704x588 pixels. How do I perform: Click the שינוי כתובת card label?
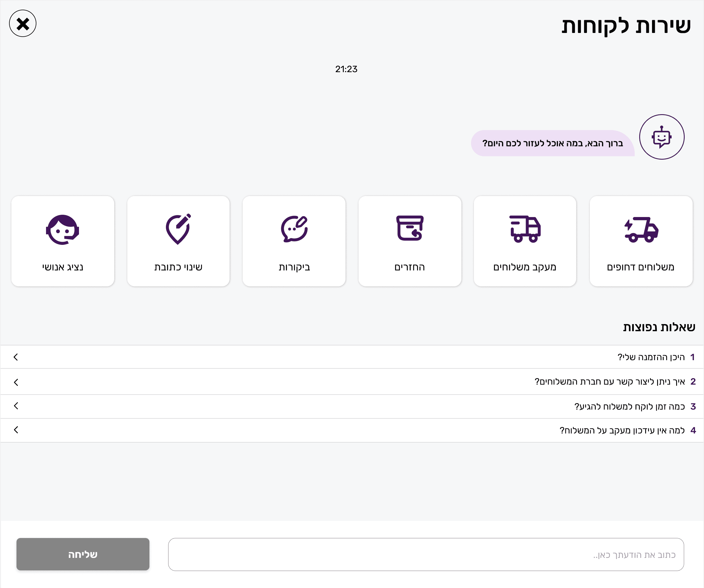point(178,267)
